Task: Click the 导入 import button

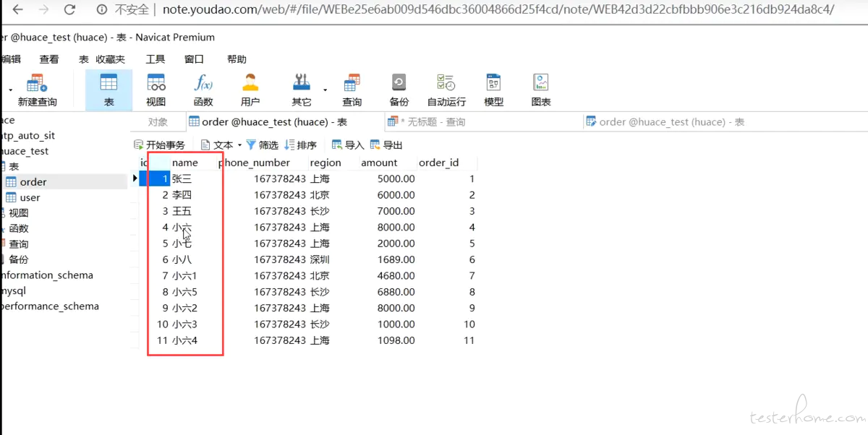Action: click(x=348, y=145)
